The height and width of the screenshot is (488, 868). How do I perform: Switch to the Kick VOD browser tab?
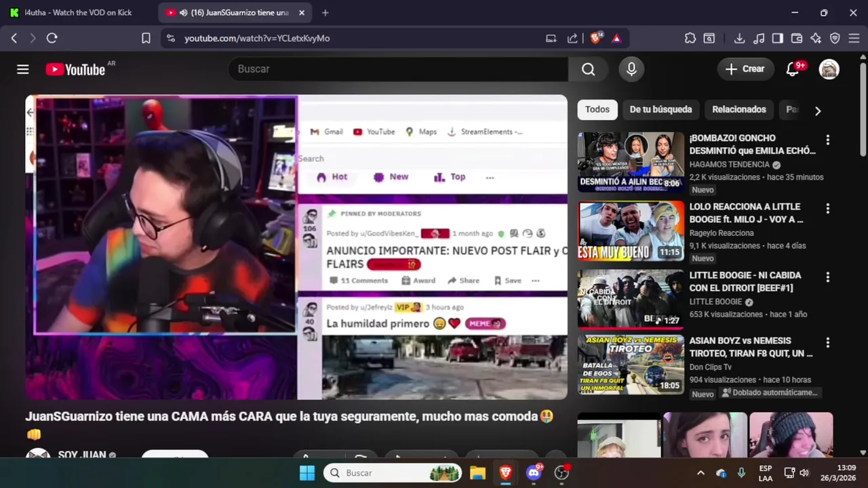click(78, 13)
